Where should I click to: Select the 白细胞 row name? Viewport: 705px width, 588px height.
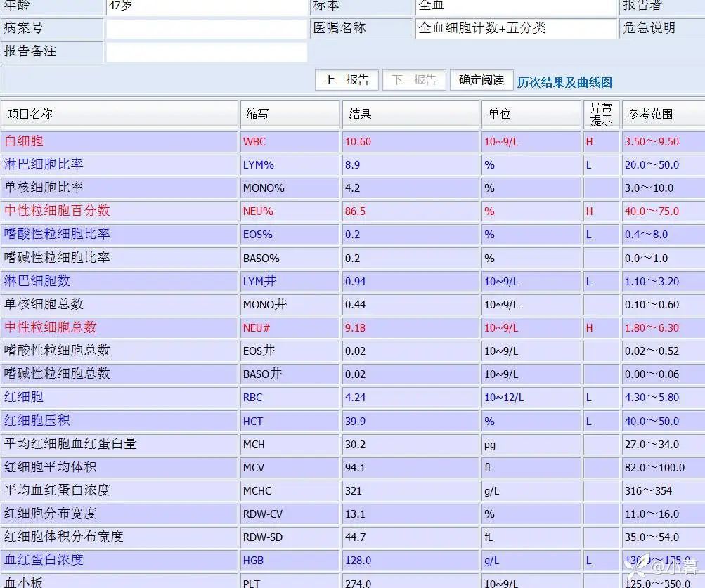coord(24,141)
